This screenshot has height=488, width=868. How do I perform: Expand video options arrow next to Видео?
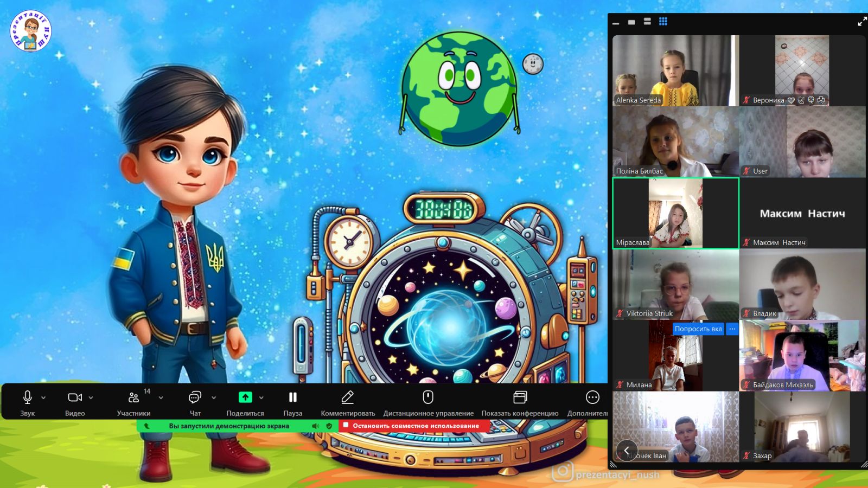91,398
